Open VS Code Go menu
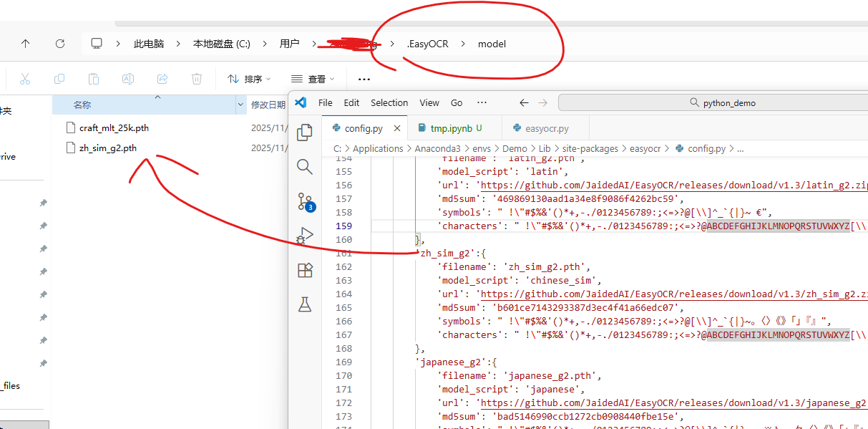 click(457, 102)
